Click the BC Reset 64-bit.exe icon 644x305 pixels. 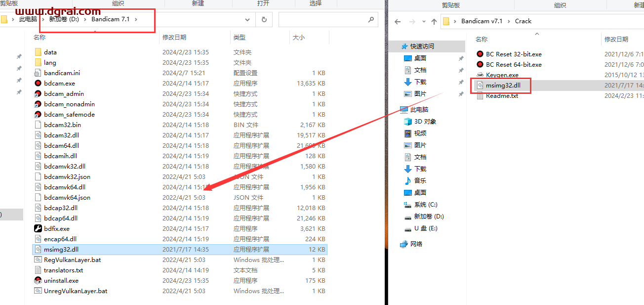[480, 64]
